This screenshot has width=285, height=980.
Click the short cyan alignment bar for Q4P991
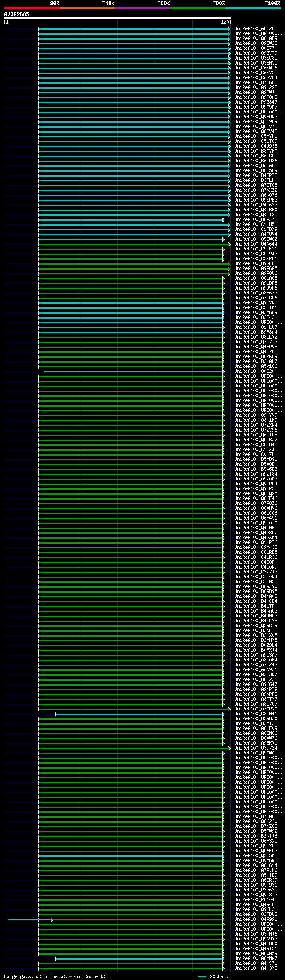tap(30, 920)
